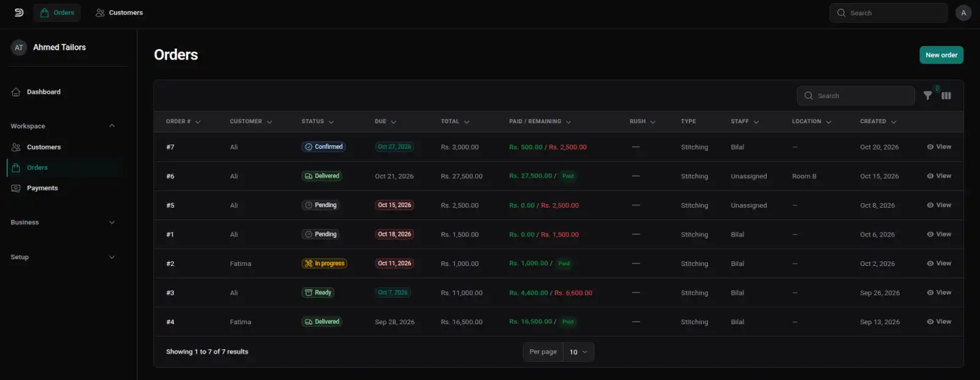The width and height of the screenshot is (980, 380).
Task: Click the table Search input field
Action: [x=856, y=96]
